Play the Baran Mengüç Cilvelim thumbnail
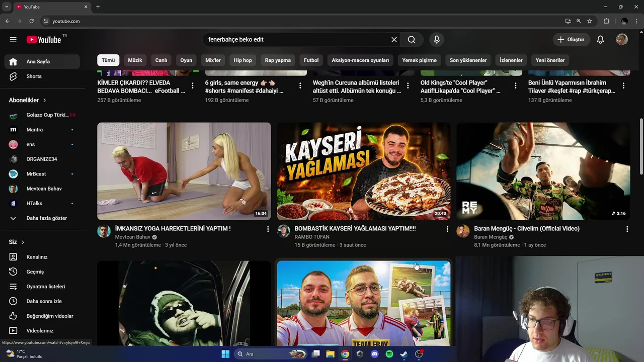This screenshot has height=362, width=644. [x=543, y=171]
